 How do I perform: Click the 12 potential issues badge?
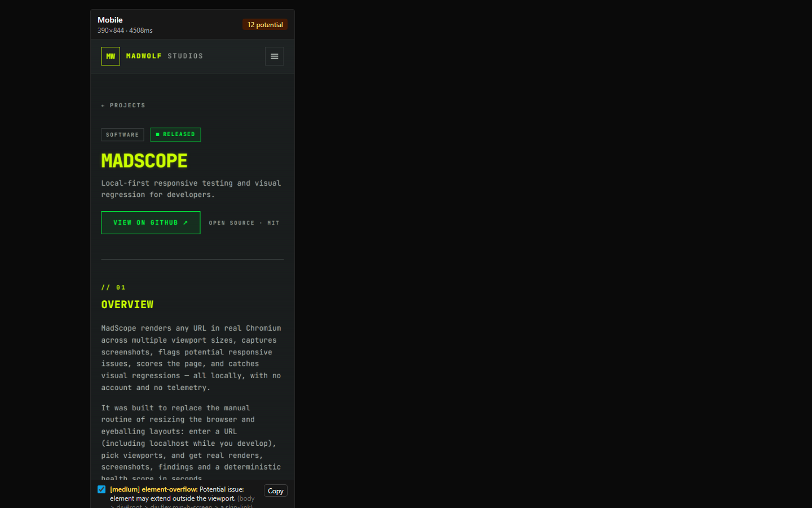click(265, 24)
